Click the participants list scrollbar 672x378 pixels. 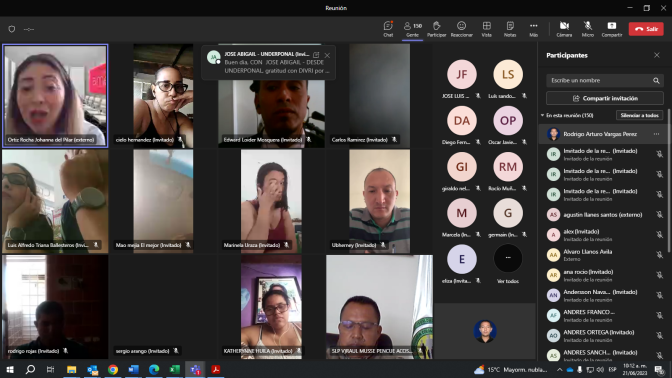point(669,180)
